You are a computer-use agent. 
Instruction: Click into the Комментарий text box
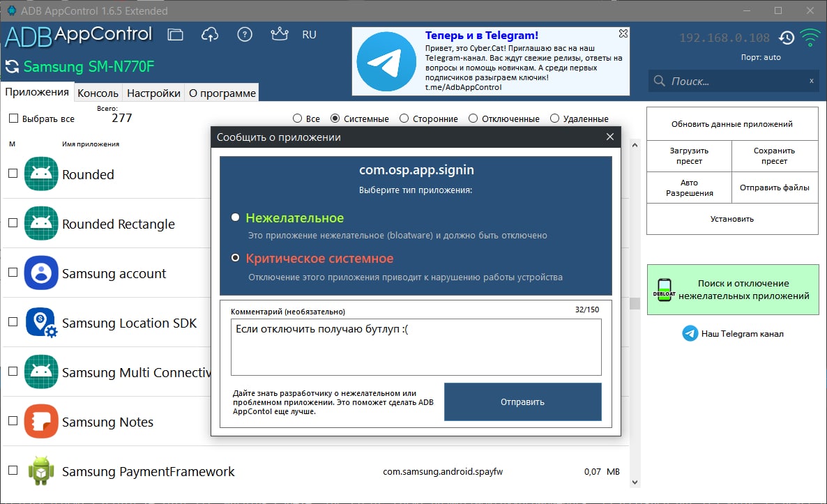[416, 347]
